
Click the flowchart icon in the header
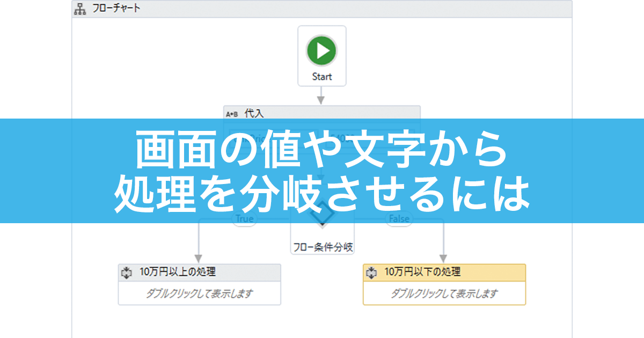(x=80, y=9)
